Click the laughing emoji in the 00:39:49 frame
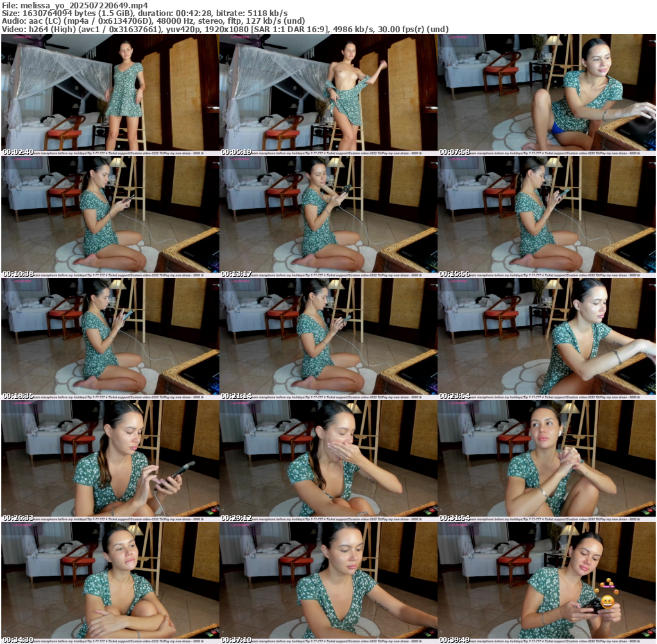657x644 pixels. click(x=607, y=602)
